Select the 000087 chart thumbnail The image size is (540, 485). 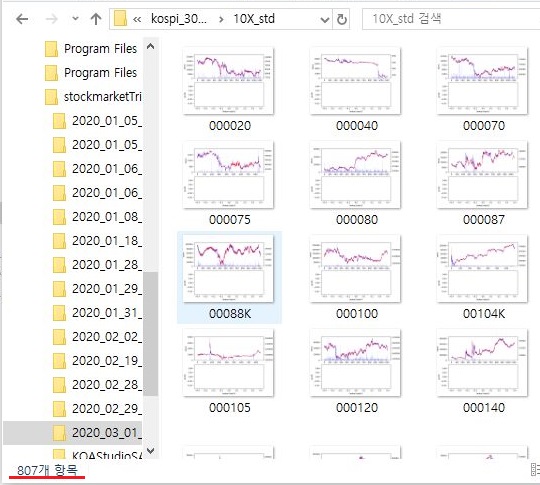pos(482,175)
